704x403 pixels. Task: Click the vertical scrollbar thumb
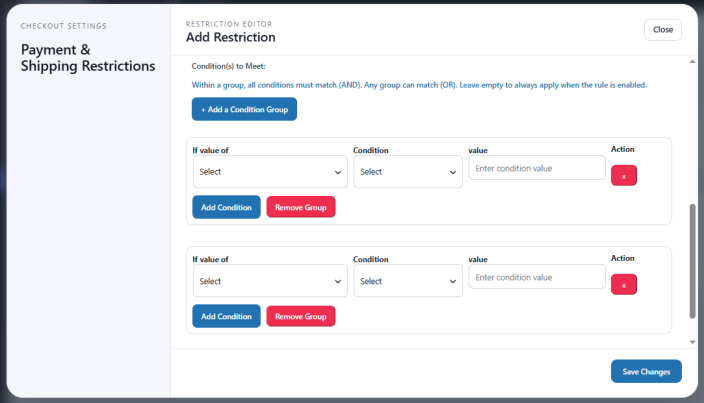692,261
